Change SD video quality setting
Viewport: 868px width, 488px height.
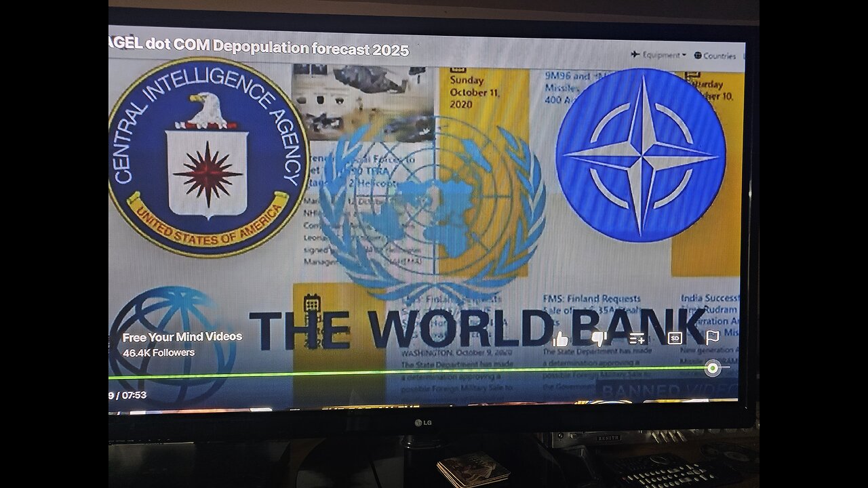tap(675, 338)
